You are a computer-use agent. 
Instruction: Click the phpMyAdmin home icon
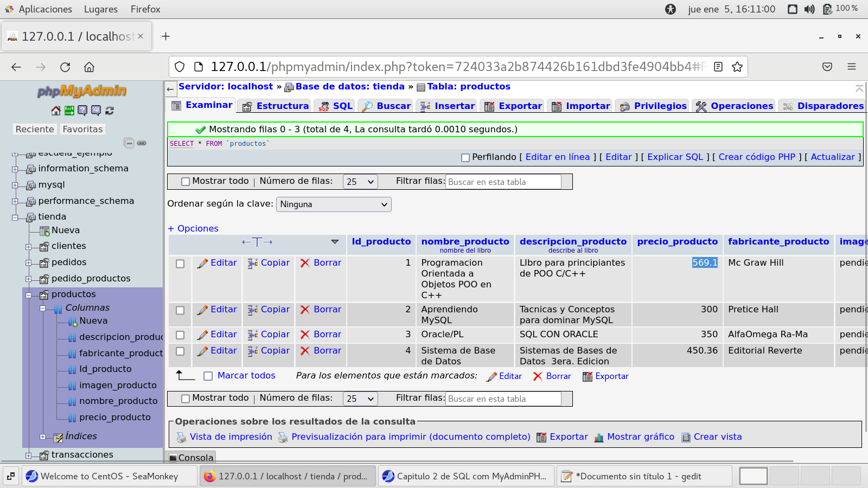56,111
